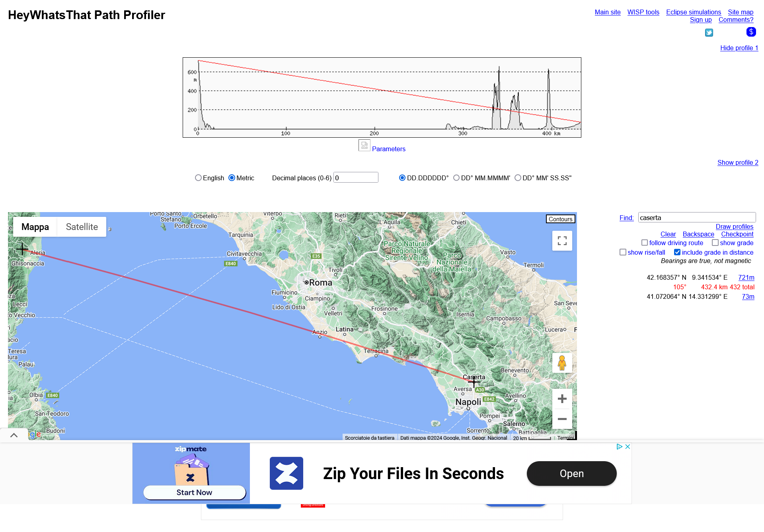
Task: Expand the bottom panel chevron
Action: click(14, 435)
